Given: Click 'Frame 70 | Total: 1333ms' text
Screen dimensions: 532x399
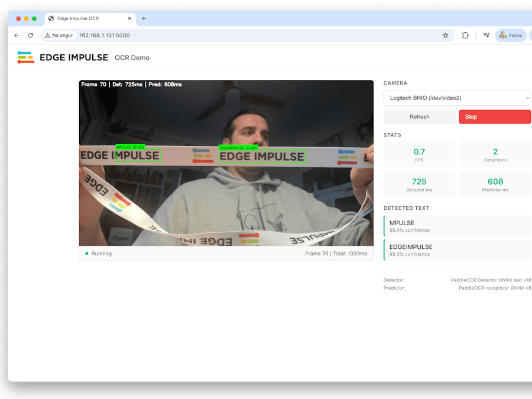Looking at the screenshot, I should tap(336, 254).
